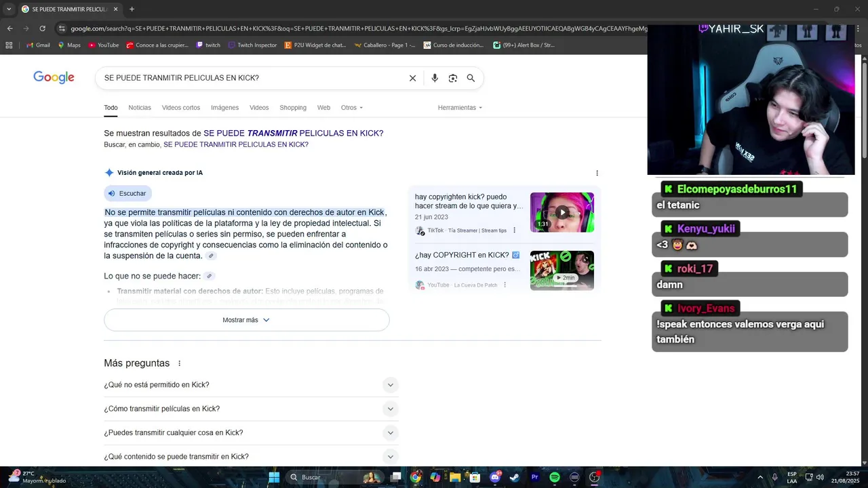This screenshot has height=488, width=868.
Task: Open Microsoft Store from the taskbar
Action: [x=475, y=477]
